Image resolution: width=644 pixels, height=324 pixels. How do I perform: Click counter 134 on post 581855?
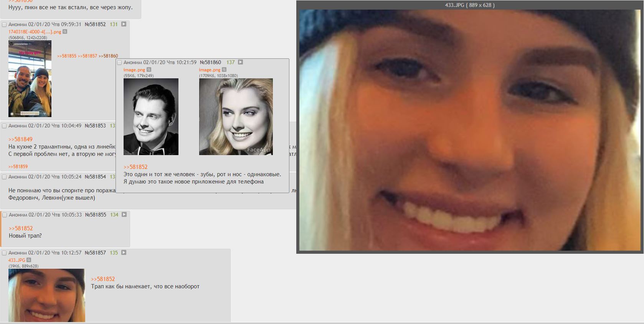pos(114,215)
